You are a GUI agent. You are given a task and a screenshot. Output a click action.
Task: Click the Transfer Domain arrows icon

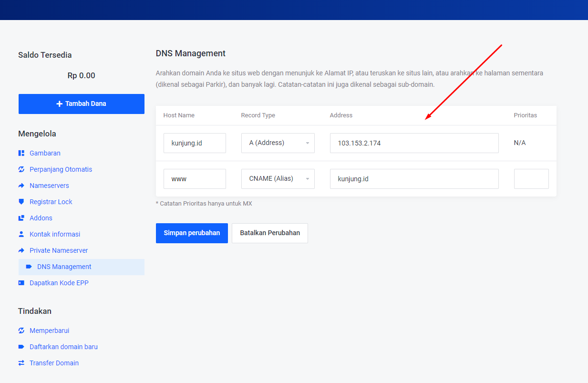pyautogui.click(x=21, y=363)
